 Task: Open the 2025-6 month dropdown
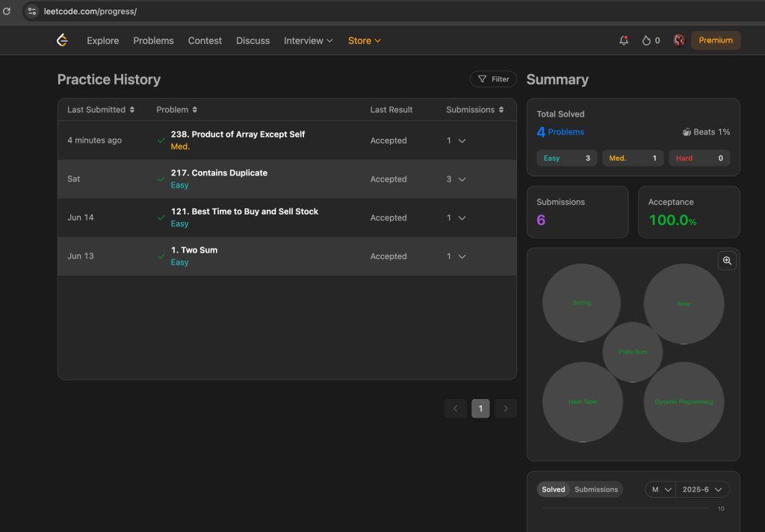702,489
